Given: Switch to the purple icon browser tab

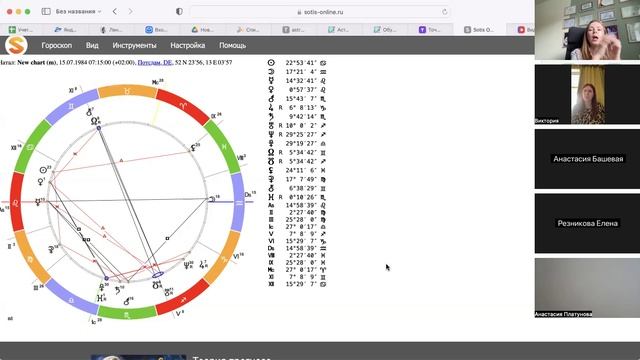Looking at the screenshot, I should coord(429,29).
